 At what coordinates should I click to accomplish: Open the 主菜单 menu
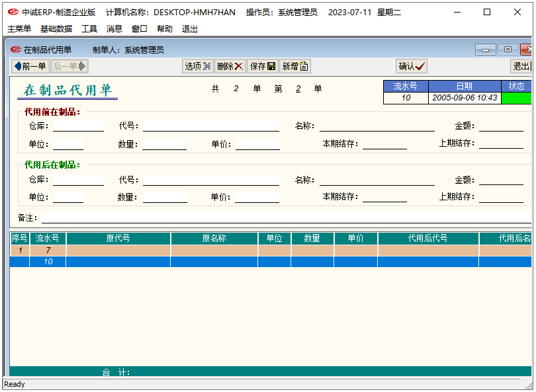tap(19, 28)
